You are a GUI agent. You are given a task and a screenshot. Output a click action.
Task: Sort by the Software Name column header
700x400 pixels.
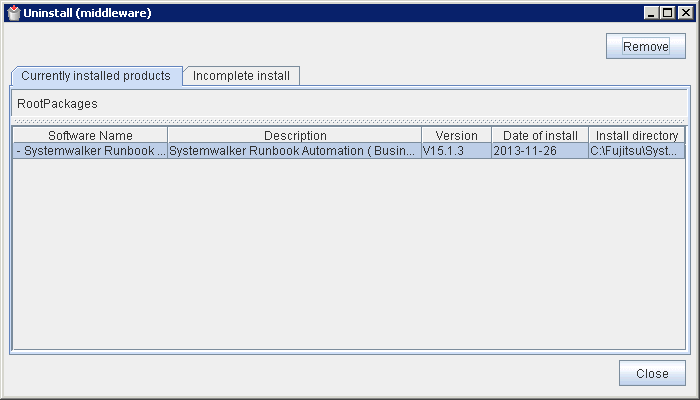click(90, 135)
